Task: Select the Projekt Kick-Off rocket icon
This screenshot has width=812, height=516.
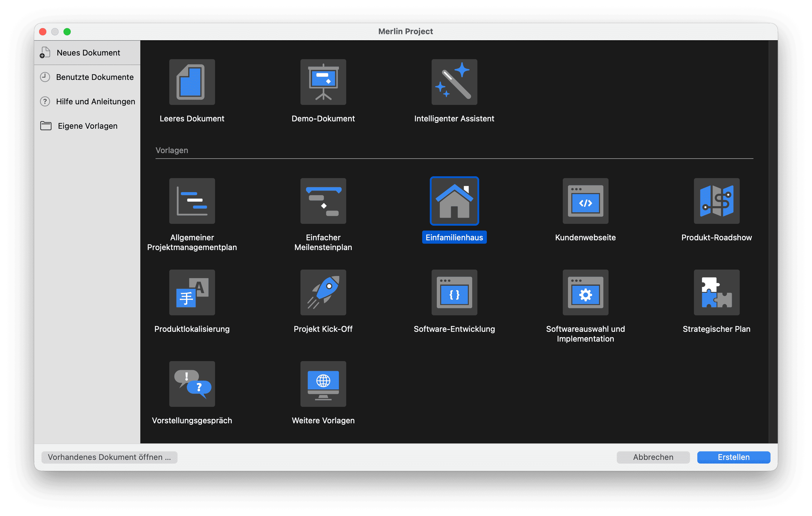Action: (323, 292)
